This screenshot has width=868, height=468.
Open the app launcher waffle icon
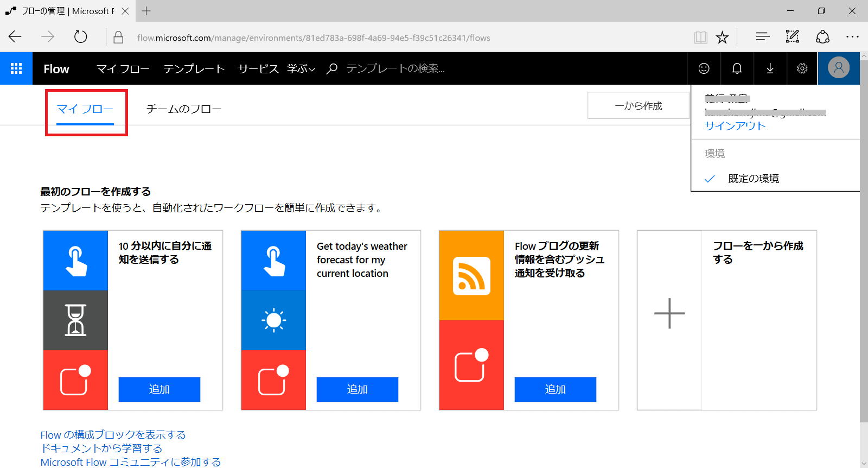[x=16, y=68]
